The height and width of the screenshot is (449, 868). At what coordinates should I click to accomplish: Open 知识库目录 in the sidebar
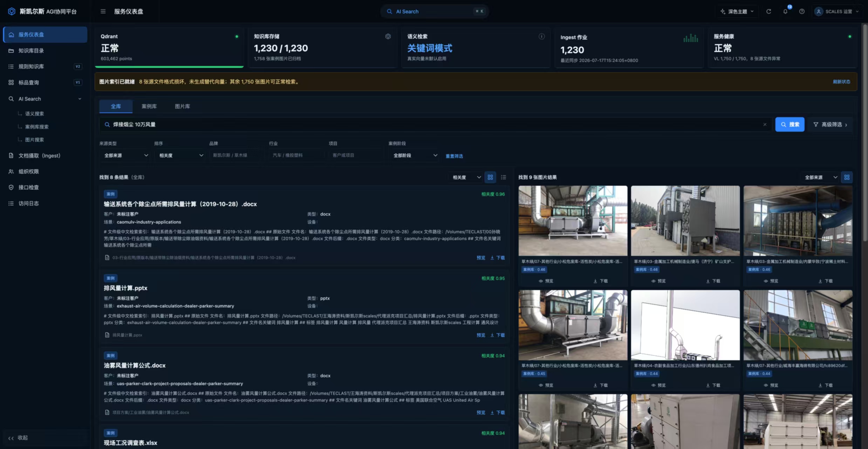(x=45, y=51)
